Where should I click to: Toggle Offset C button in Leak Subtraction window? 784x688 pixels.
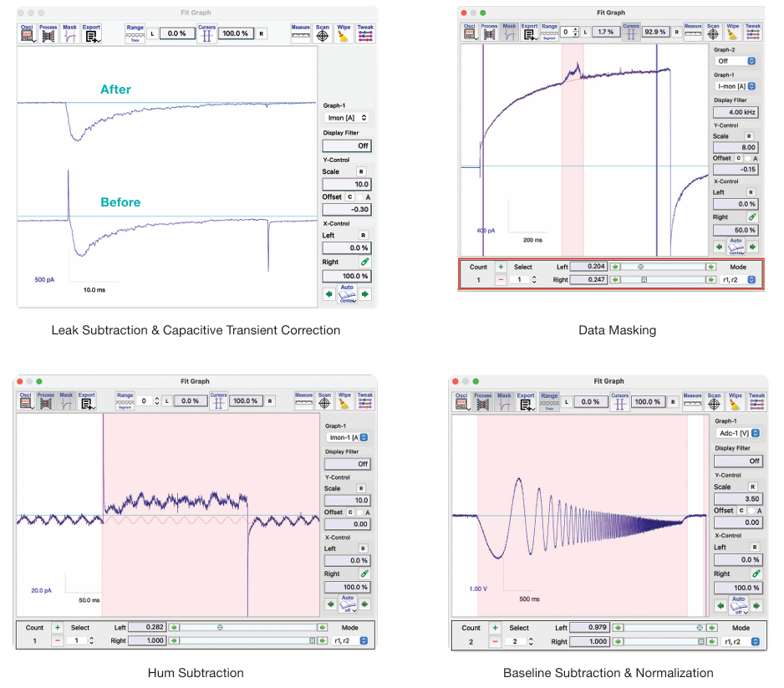click(x=349, y=197)
